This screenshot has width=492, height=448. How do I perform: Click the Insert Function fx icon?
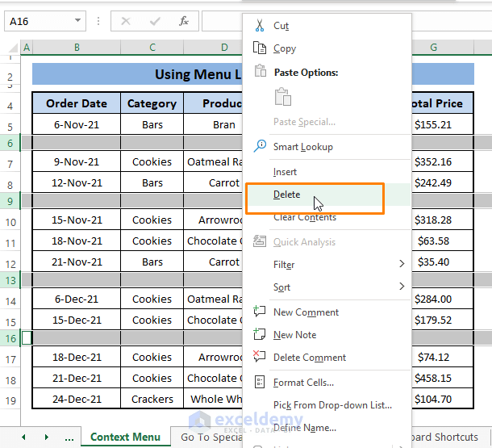coord(184,21)
